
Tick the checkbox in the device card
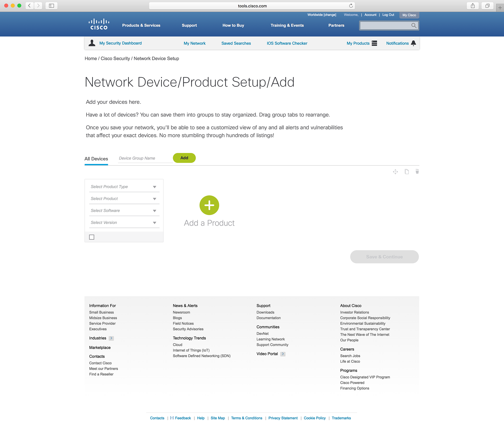[92, 237]
